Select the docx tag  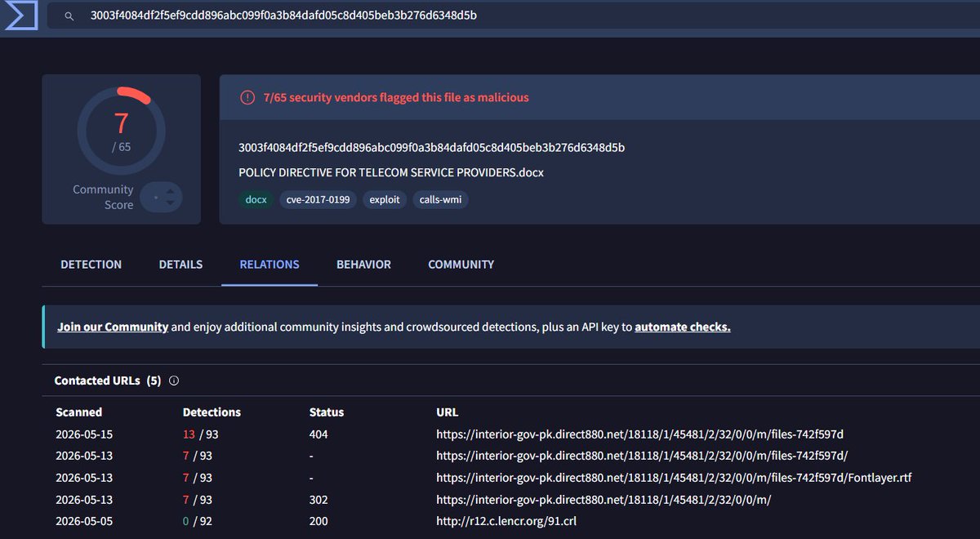click(256, 199)
